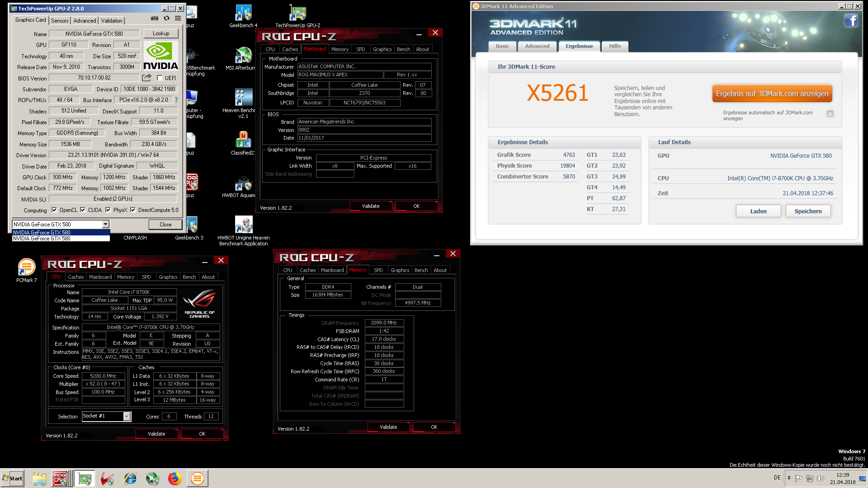
Task: Click OK in the Mainboard CPU-Z window
Action: pyautogui.click(x=416, y=206)
